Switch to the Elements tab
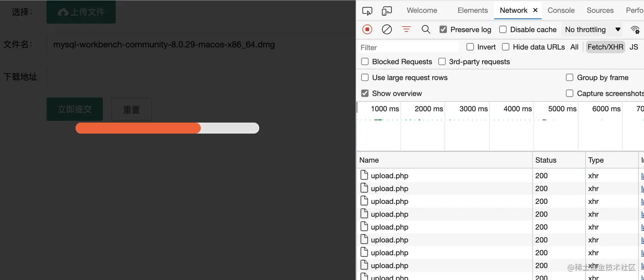 point(472,10)
